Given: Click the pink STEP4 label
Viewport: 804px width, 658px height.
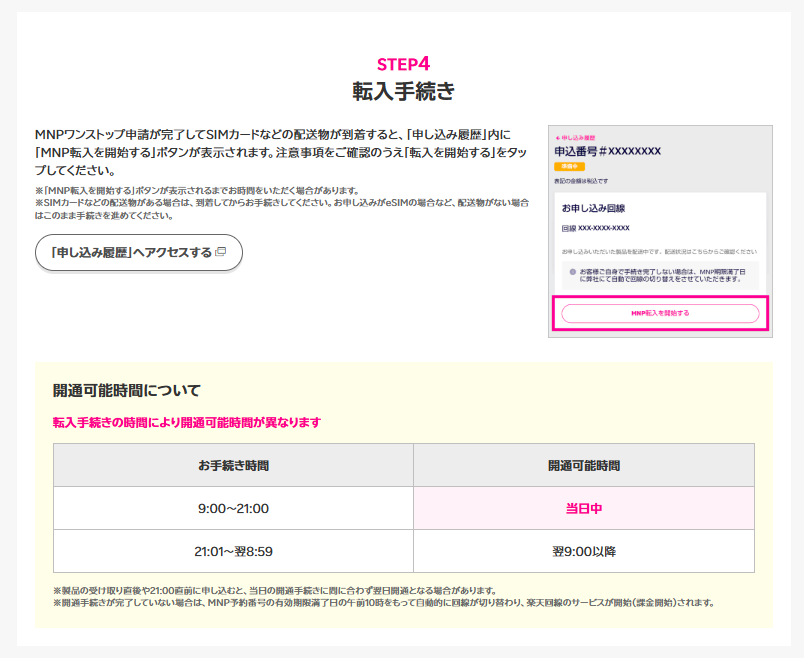Looking at the screenshot, I should [402, 64].
